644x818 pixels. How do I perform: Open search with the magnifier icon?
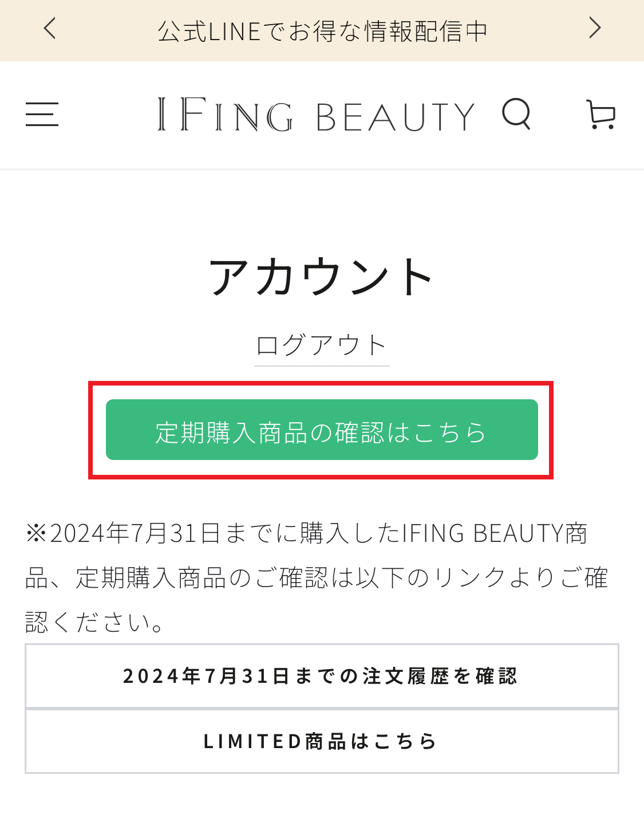point(516,114)
